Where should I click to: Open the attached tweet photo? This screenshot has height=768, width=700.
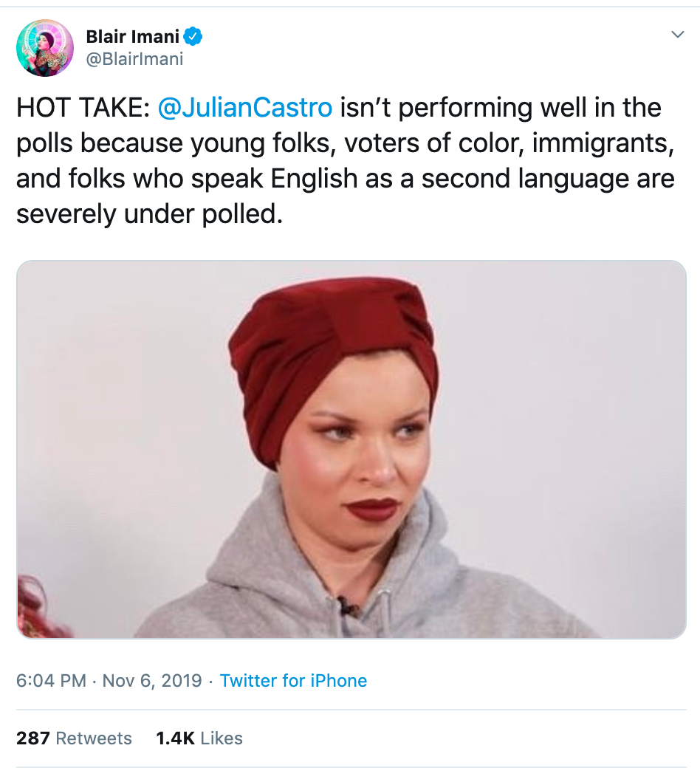(x=351, y=449)
